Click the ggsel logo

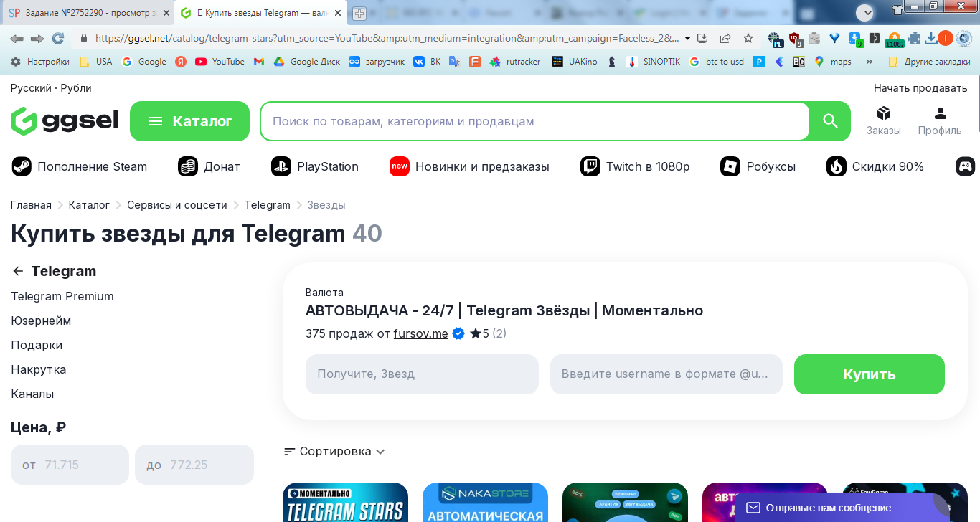(x=65, y=121)
